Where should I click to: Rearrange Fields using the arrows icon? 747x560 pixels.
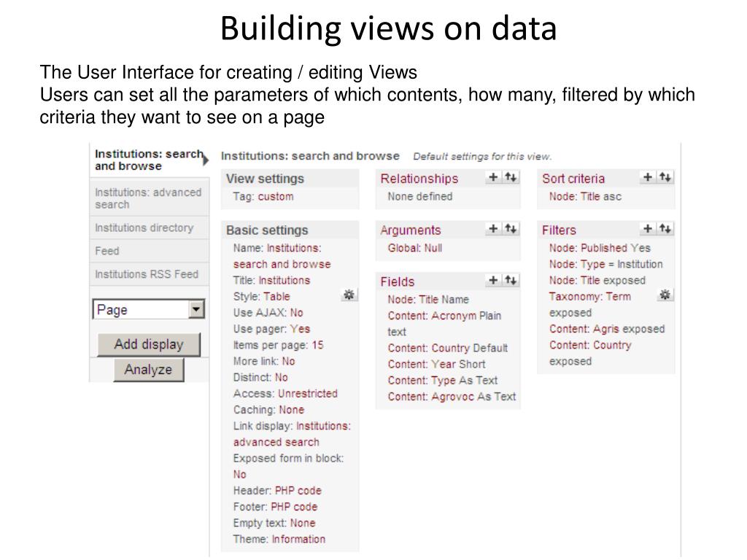(x=511, y=280)
